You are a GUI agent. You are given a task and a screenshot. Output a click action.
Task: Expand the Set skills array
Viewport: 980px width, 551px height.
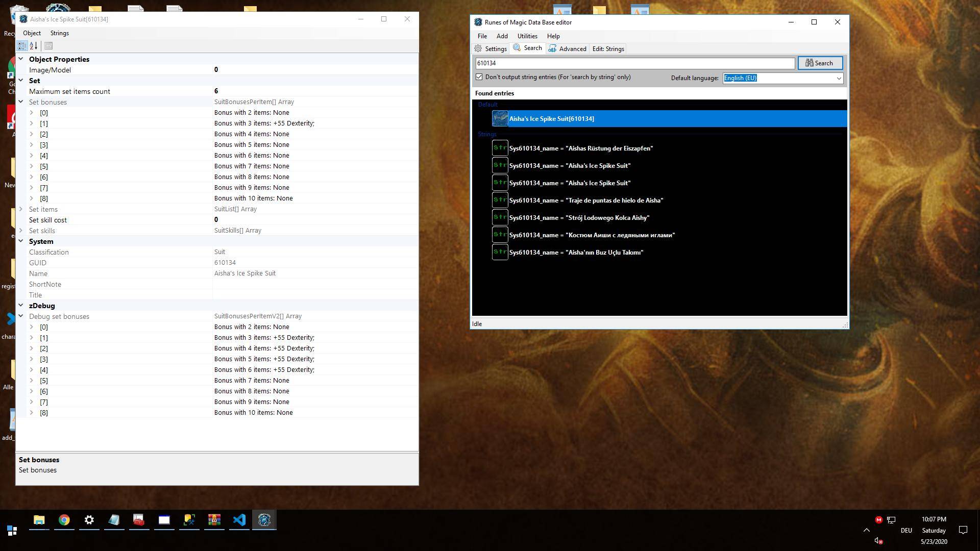click(21, 231)
